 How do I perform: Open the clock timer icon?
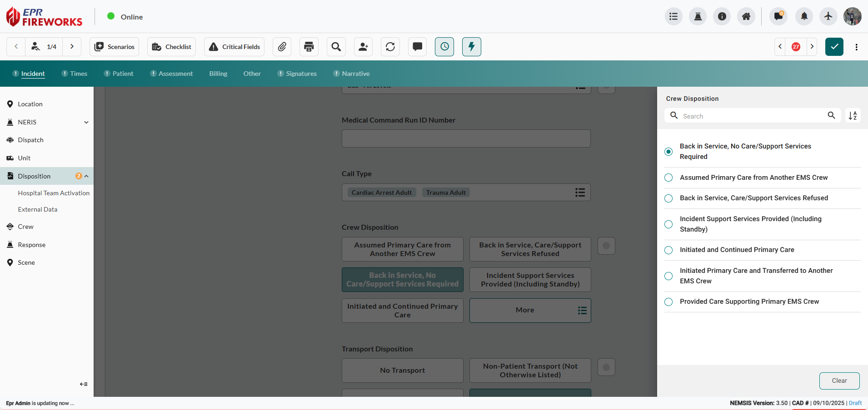click(444, 47)
